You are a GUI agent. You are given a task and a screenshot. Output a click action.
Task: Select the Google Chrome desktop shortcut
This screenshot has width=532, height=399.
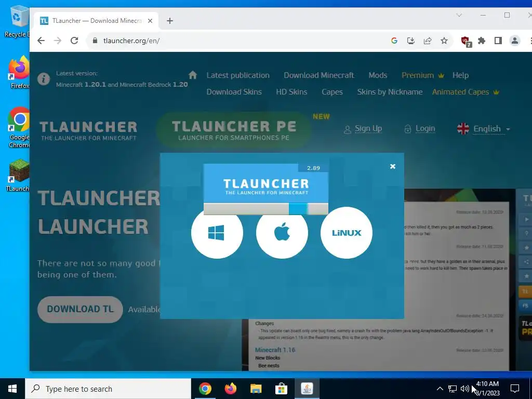19,127
